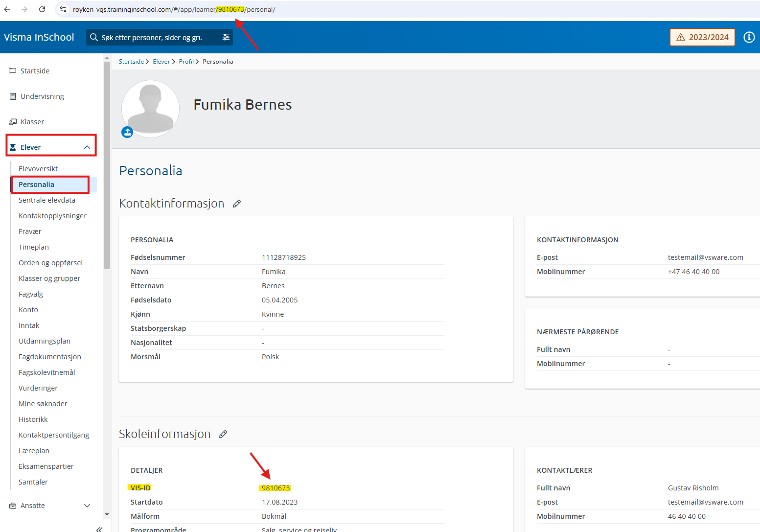The height and width of the screenshot is (532, 760).
Task: Expand the Ansatte menu section
Action: tap(87, 506)
